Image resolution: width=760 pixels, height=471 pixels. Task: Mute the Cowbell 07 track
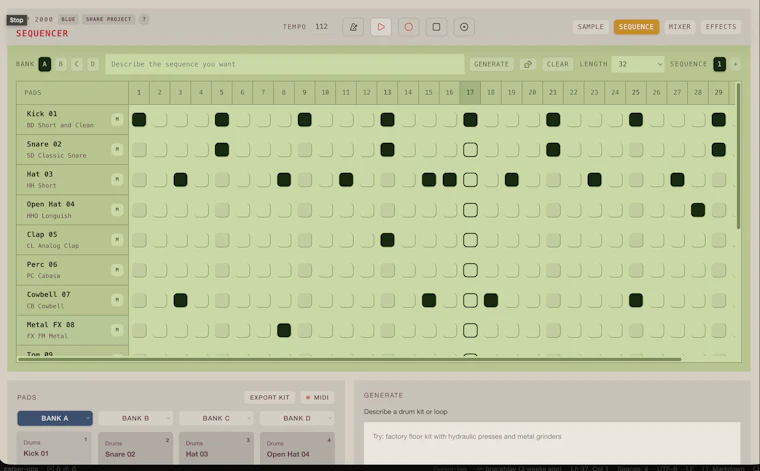(x=117, y=300)
